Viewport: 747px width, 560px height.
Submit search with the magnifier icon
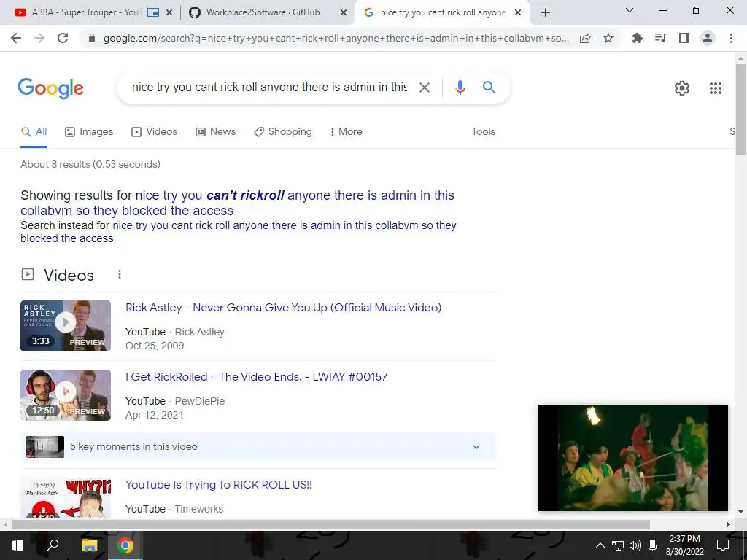(x=489, y=87)
